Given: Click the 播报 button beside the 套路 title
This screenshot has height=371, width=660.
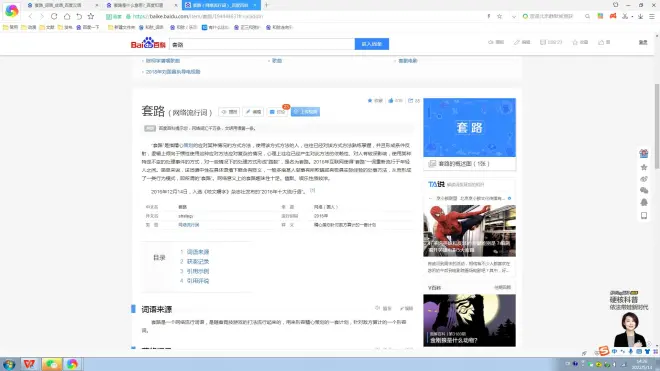Looking at the screenshot, I should pyautogui.click(x=229, y=112).
